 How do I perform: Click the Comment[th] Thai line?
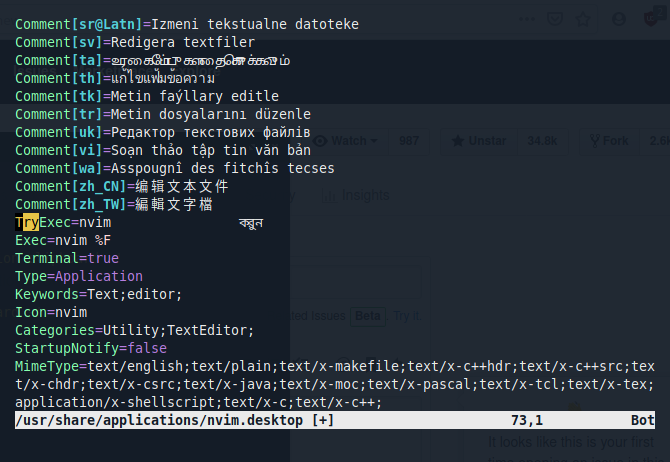tap(115, 78)
